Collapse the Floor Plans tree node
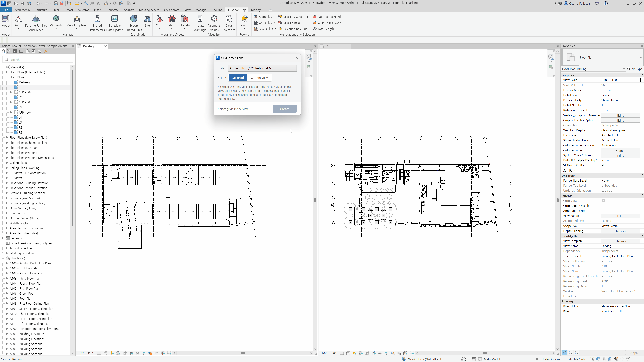Viewport: 644px width, 362px height. tap(7, 77)
